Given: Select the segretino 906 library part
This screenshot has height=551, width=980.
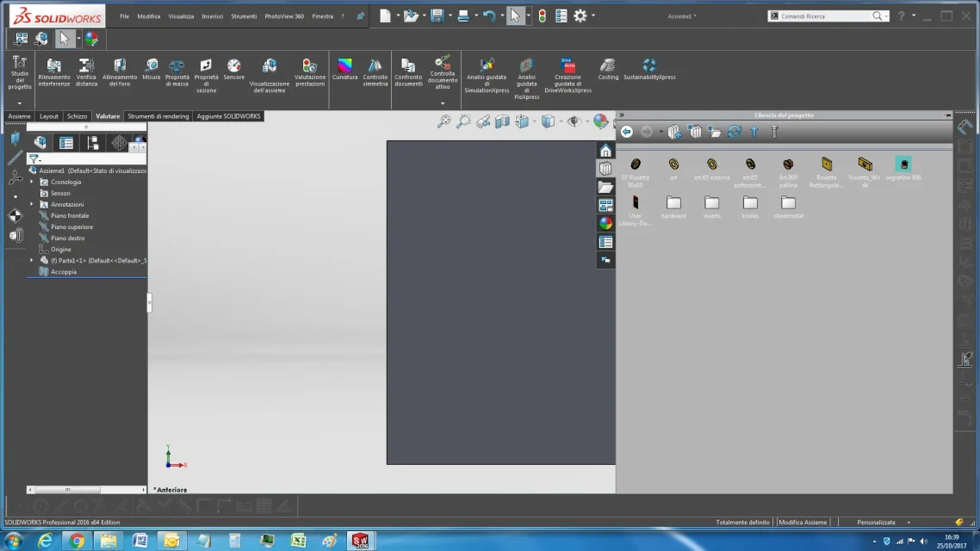Looking at the screenshot, I should (x=903, y=169).
